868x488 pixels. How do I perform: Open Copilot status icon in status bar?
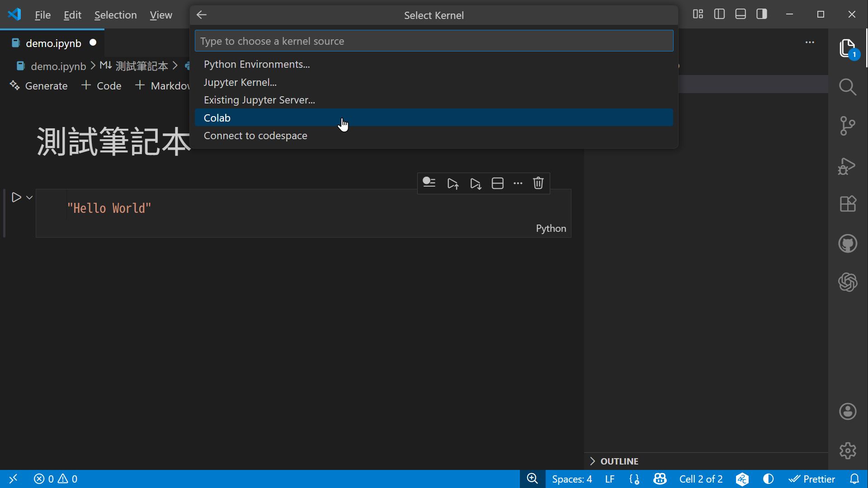(x=660, y=479)
